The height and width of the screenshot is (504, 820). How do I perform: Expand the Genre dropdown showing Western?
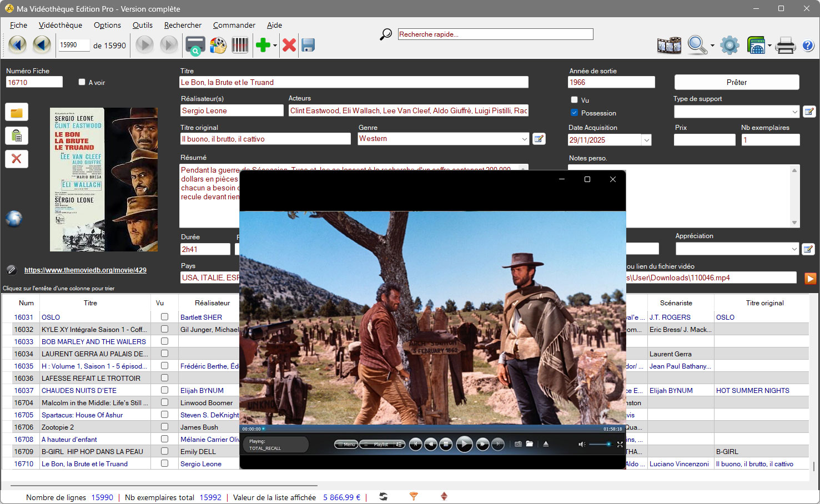click(x=524, y=139)
